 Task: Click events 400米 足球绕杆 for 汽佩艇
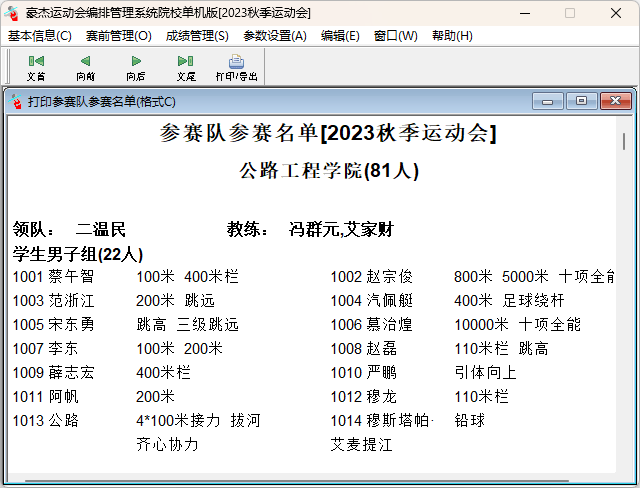509,301
